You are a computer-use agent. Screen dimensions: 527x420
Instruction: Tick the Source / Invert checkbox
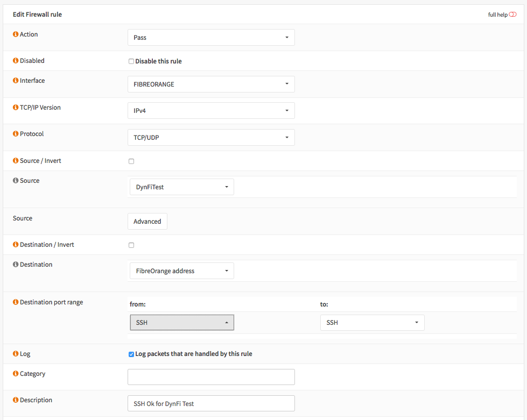(x=131, y=161)
